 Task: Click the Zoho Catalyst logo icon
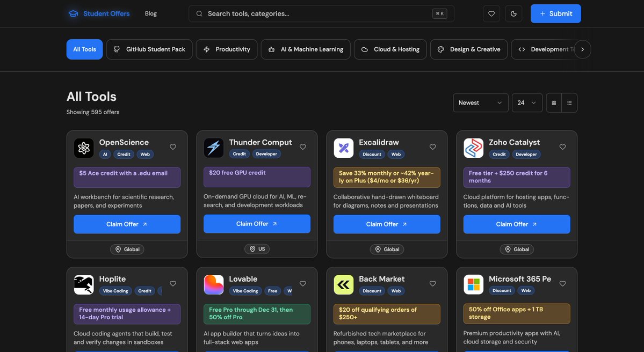[x=474, y=148]
